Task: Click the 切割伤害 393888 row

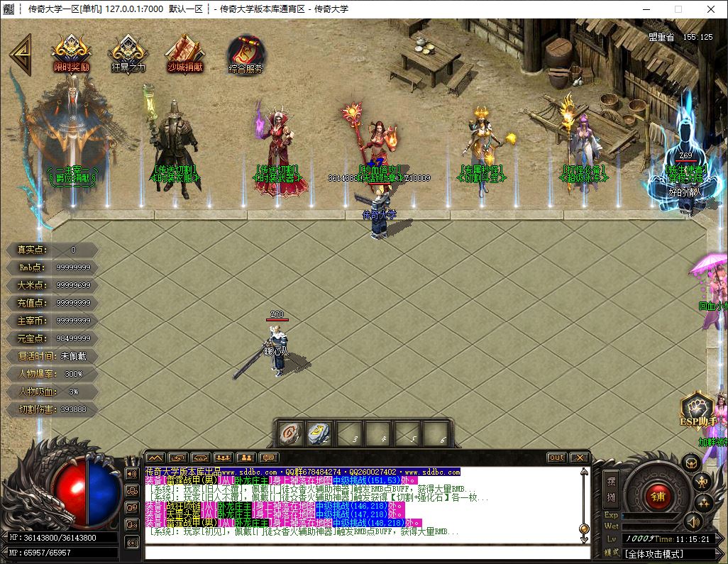Action: [52, 409]
